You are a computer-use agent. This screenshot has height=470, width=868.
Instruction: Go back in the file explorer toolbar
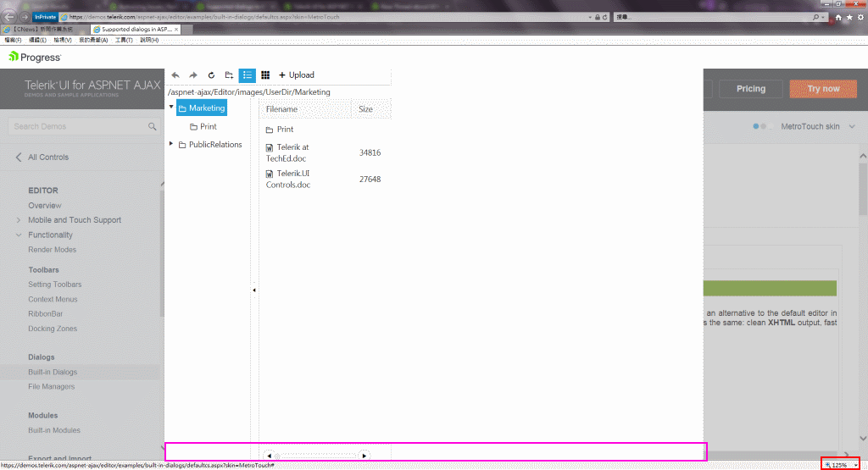[175, 75]
